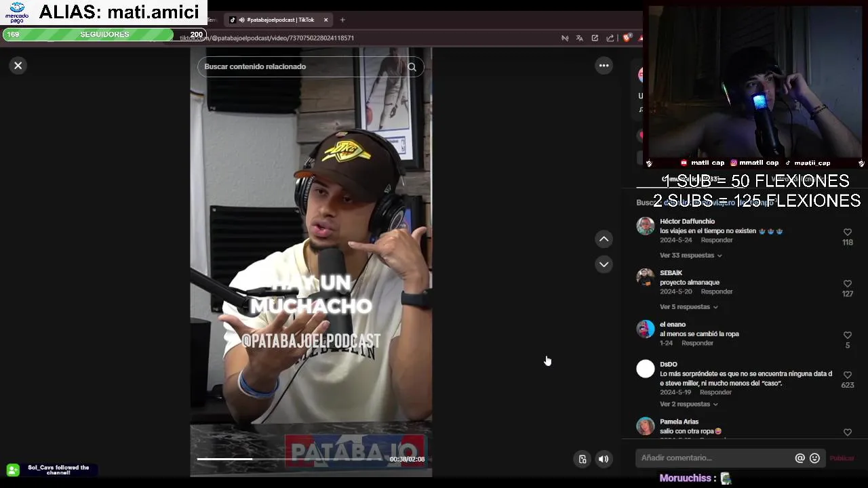This screenshot has height=488, width=868.
Task: Open el enano's profile avatar
Action: tap(646, 329)
